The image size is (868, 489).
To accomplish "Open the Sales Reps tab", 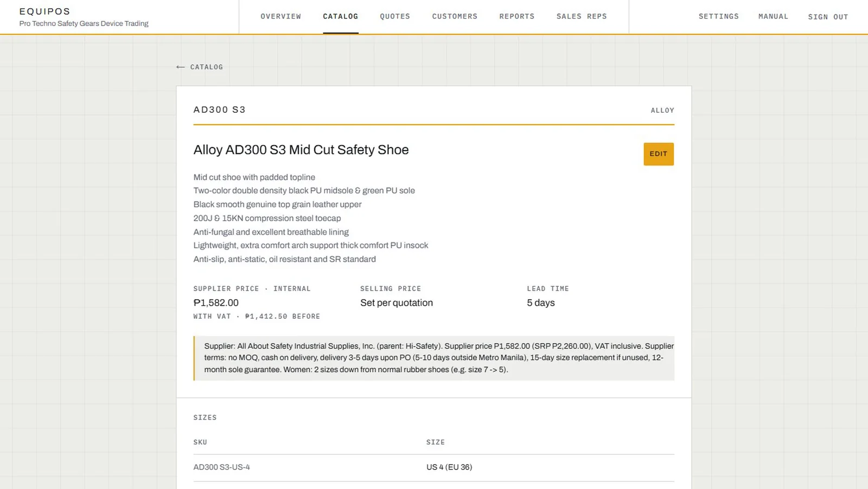I will pos(582,16).
